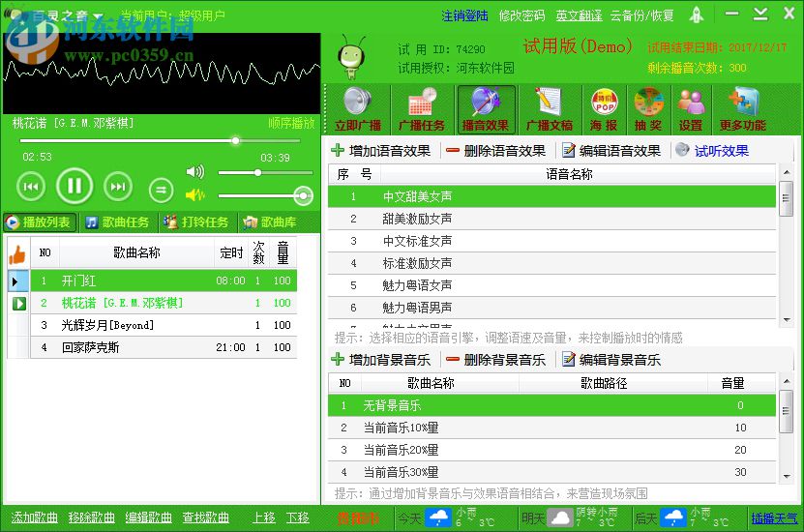Click 下移 to move song down
Screen dimensions: 804x532
pyautogui.click(x=297, y=517)
